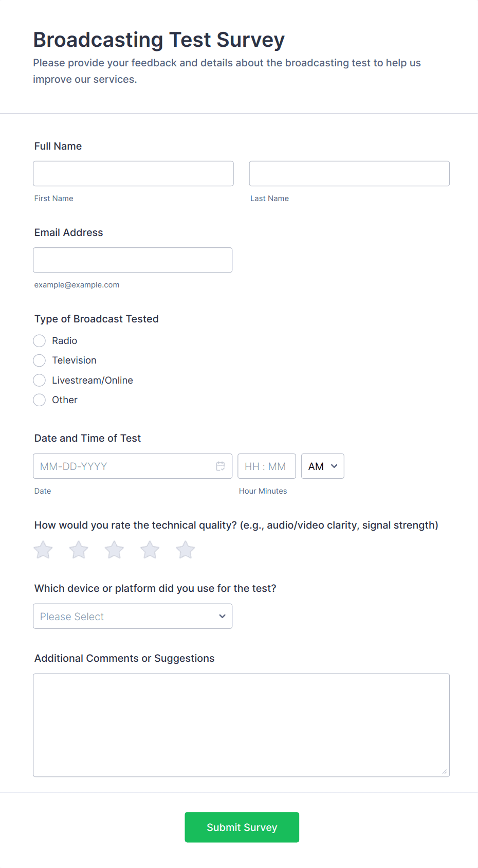Choose Television as broadcast type
478x868 pixels.
(x=40, y=360)
